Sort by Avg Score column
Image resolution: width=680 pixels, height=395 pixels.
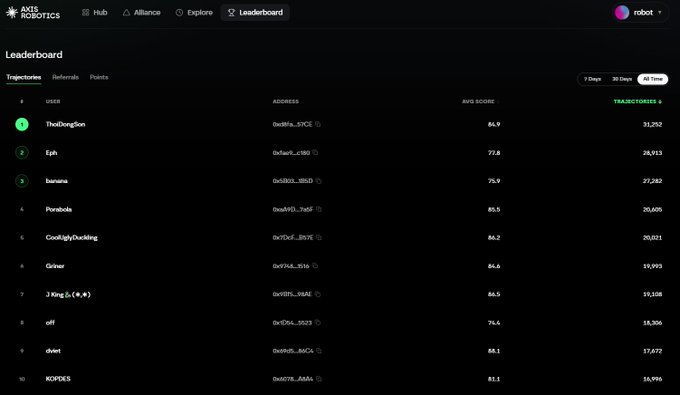[x=480, y=101]
